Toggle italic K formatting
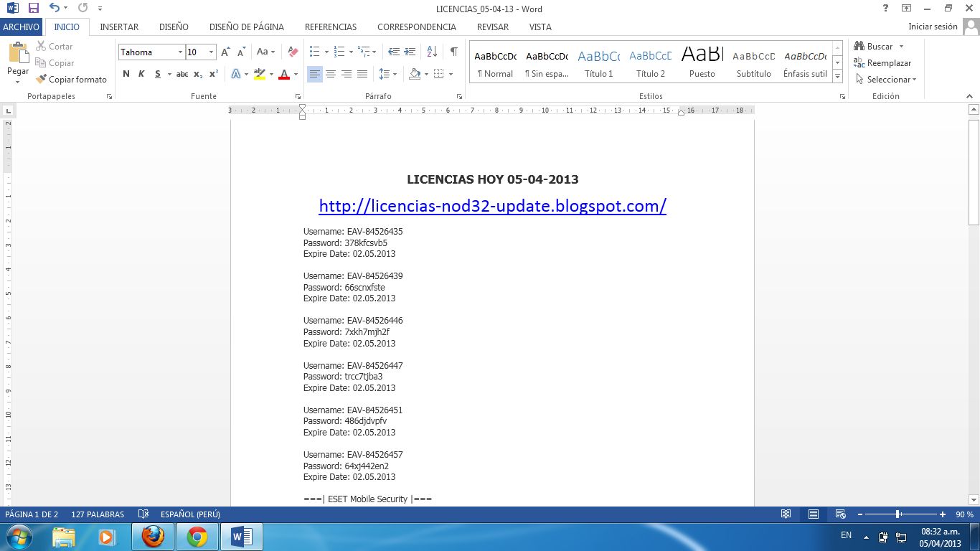The image size is (980, 551). [141, 74]
